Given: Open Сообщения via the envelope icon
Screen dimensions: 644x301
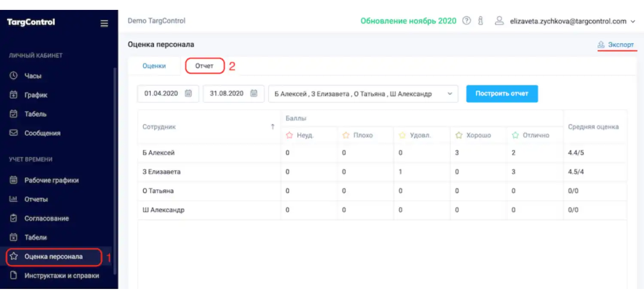Looking at the screenshot, I should 13,133.
